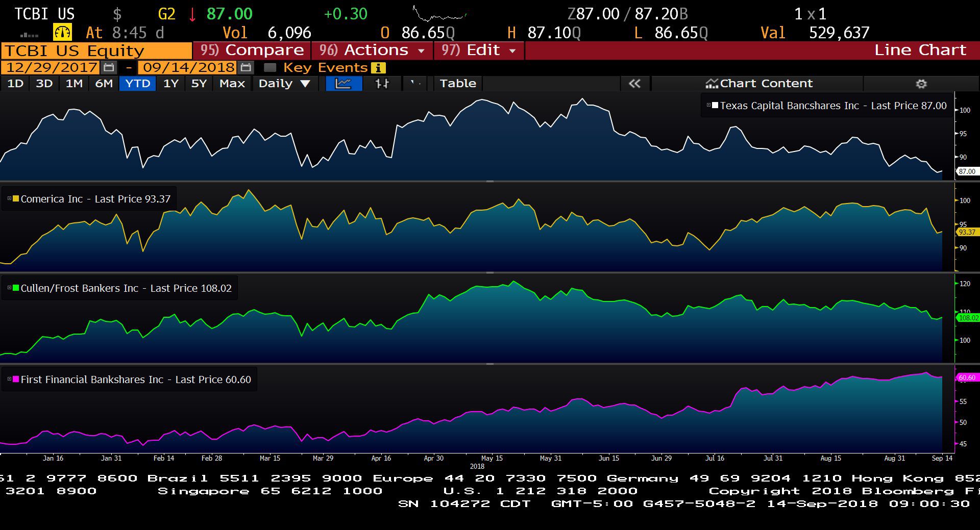Screen dimensions: 980x530
Task: Click the yellow gauge meter icon
Action: (x=62, y=33)
